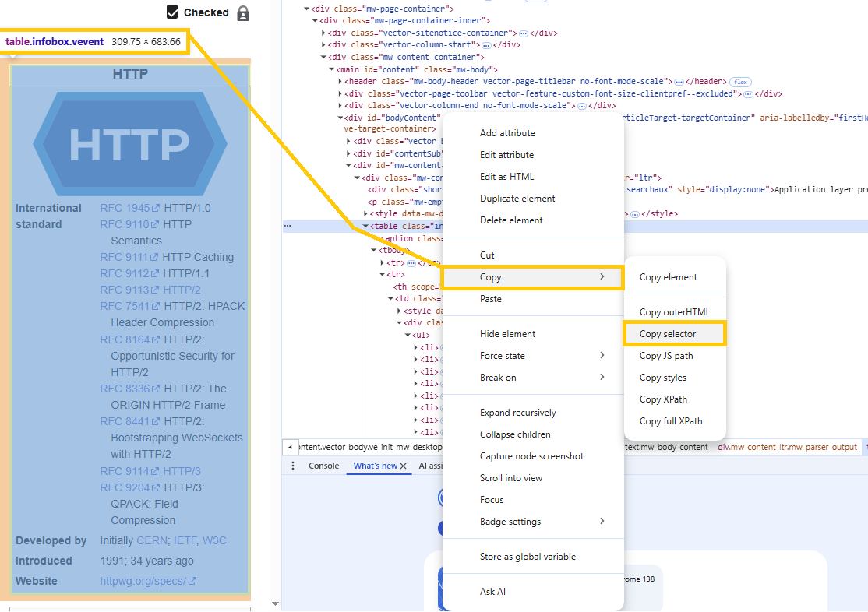Toggle the Checked checkbox
This screenshot has height=612, width=868.
tap(173, 12)
